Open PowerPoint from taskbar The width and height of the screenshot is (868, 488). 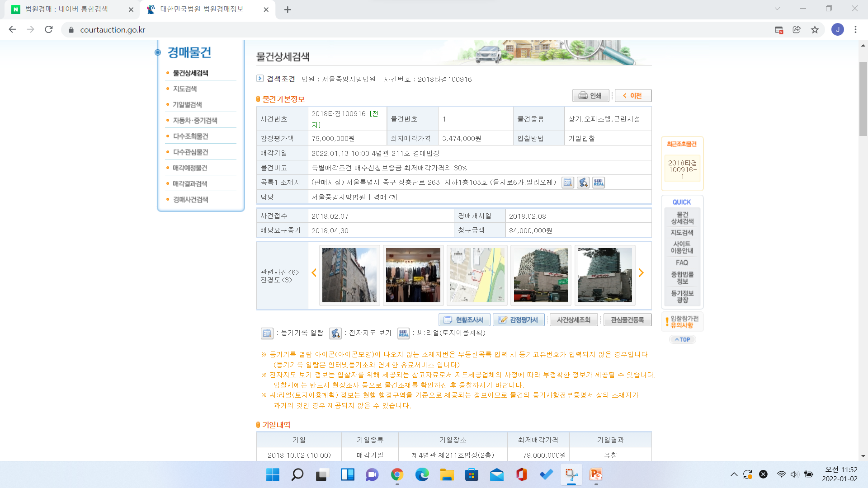(x=596, y=474)
